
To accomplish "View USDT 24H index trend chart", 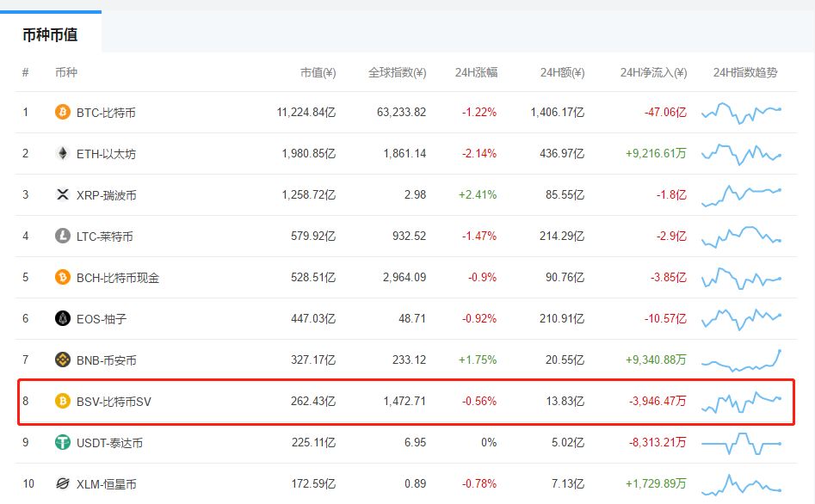I will click(741, 443).
